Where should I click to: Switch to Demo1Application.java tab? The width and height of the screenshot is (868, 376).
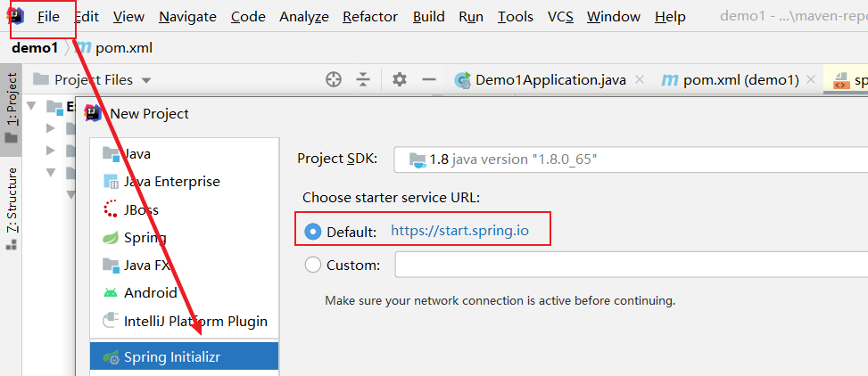pos(550,79)
